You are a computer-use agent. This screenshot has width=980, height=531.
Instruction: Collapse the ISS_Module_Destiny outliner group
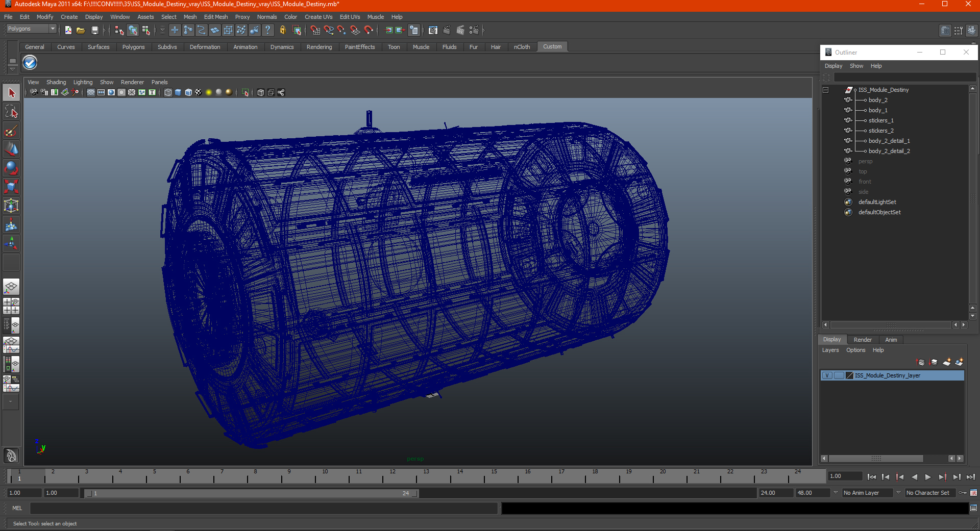pos(825,90)
